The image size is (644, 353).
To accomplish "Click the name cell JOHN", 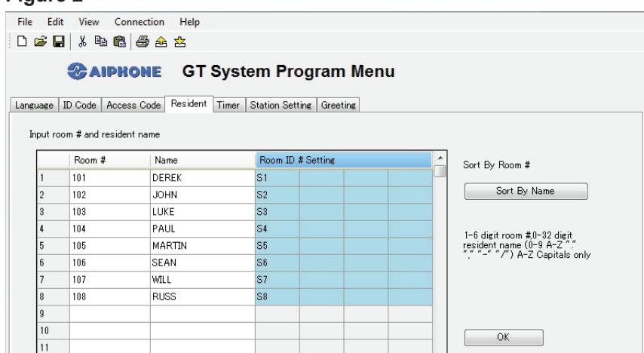I will click(x=203, y=195).
